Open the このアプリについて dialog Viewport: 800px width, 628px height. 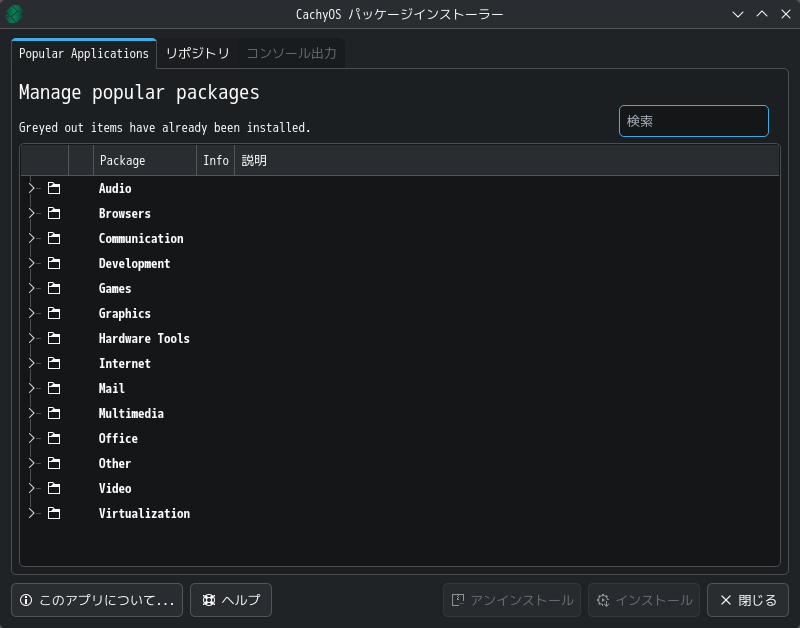pyautogui.click(x=97, y=600)
